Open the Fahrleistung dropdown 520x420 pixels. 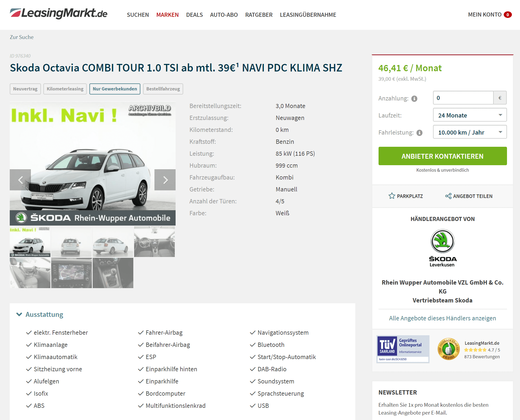coord(470,132)
